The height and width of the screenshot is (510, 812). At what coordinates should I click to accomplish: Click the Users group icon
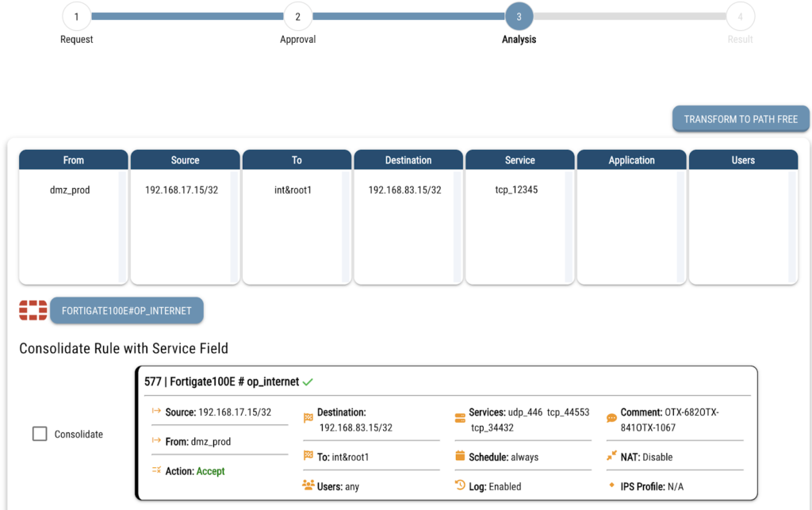308,485
